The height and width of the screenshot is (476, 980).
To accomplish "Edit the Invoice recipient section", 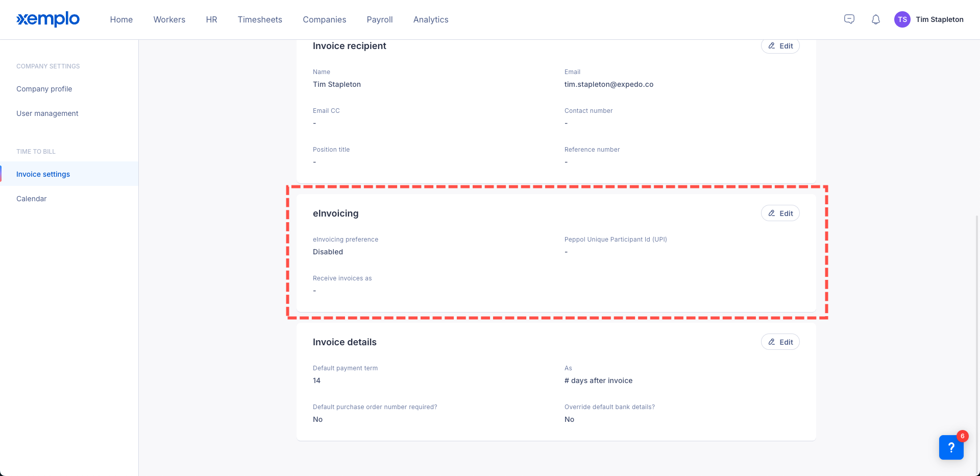I will pyautogui.click(x=780, y=46).
